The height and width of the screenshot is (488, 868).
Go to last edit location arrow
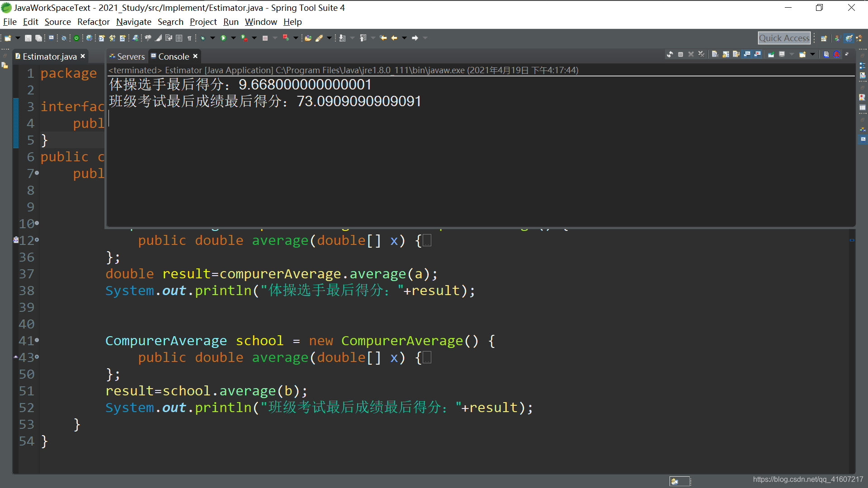point(383,38)
